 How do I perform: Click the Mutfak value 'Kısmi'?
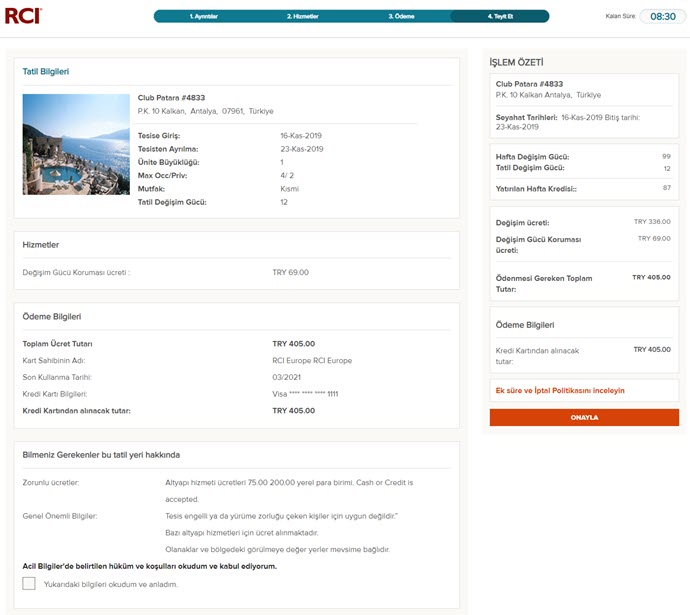pos(290,189)
